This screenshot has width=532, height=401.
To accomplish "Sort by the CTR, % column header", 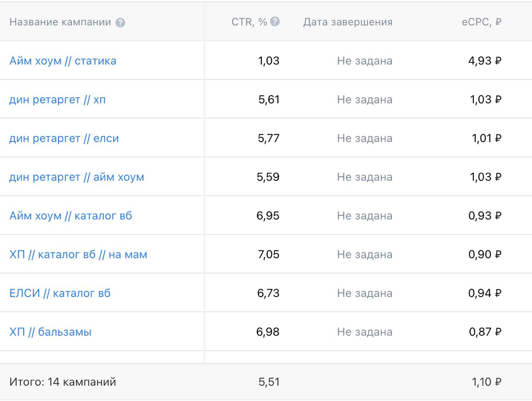I will 249,22.
